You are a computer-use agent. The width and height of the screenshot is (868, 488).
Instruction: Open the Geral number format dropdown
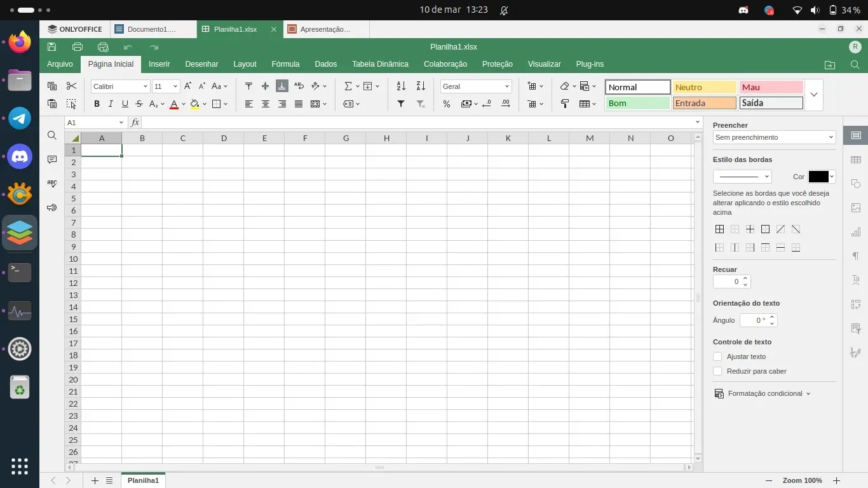476,86
